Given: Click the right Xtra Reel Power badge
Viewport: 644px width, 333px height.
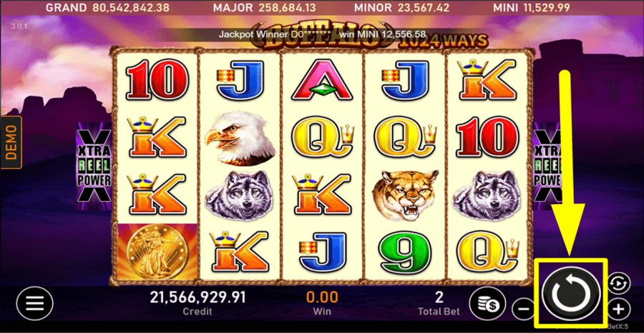Looking at the screenshot, I should [548, 166].
